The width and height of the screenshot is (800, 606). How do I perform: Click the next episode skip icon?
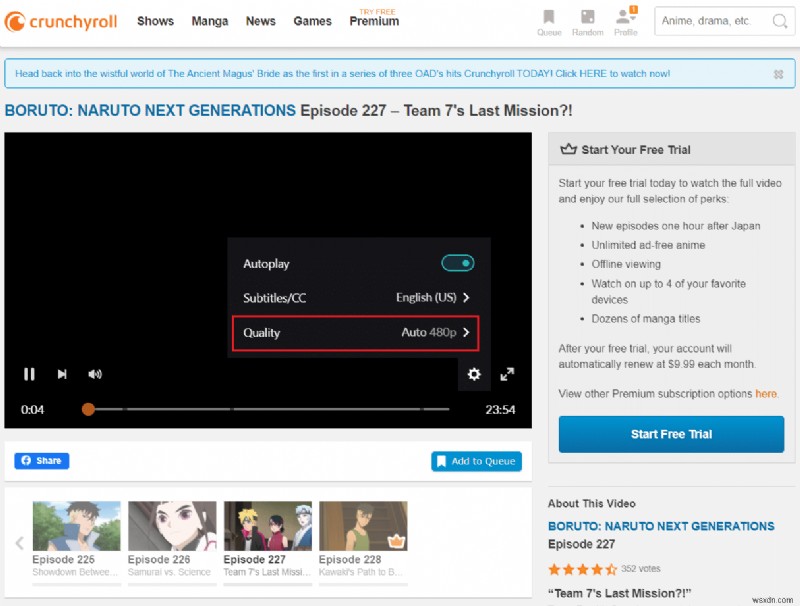point(62,374)
